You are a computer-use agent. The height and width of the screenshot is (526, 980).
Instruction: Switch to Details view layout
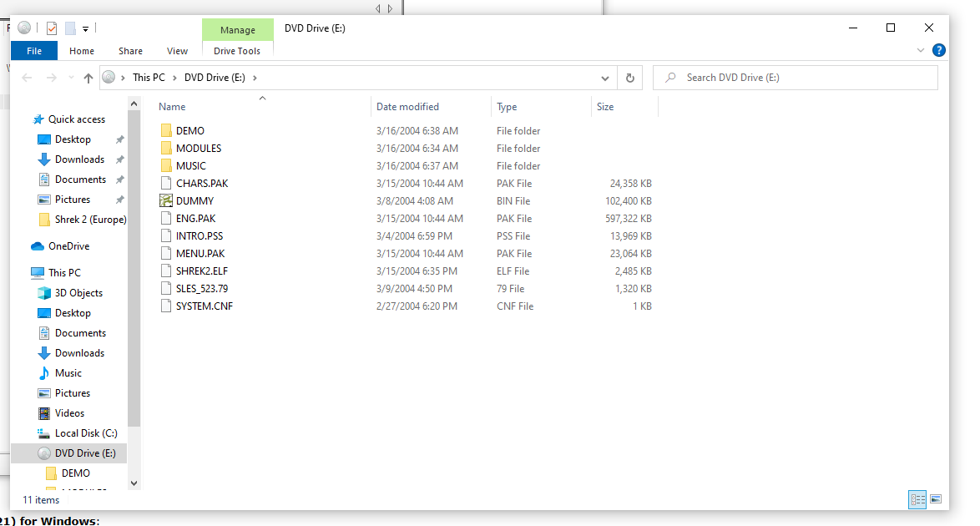coord(918,499)
